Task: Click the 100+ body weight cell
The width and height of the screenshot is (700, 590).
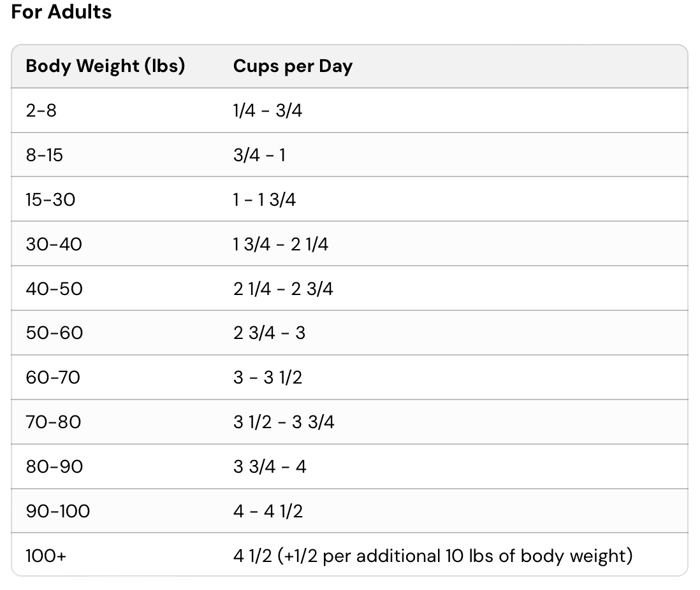Action: pos(47,556)
